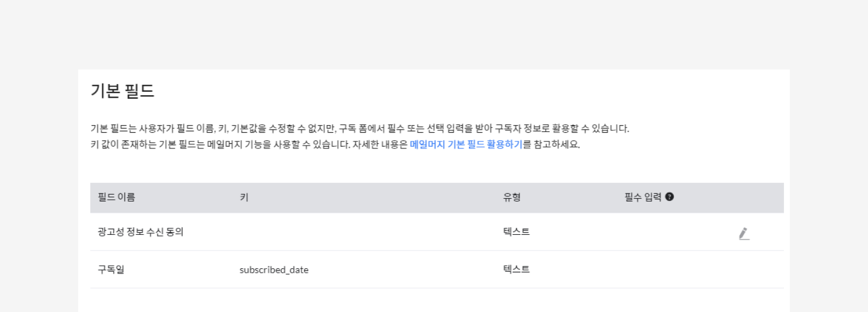The image size is (868, 312).
Task: Click 텍스트 type in the 구독일 row
Action: (516, 269)
